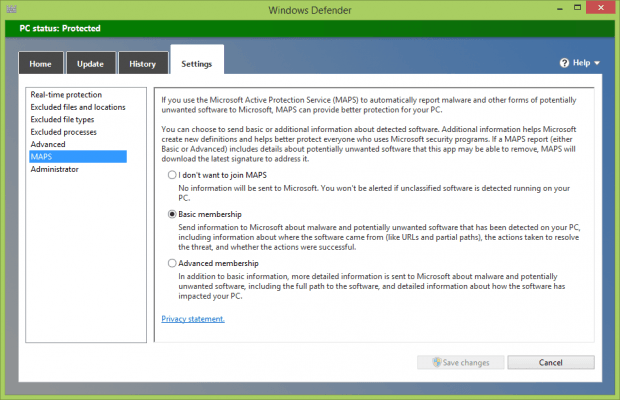Select the Advanced membership radio button
The image size is (620, 400).
(172, 263)
